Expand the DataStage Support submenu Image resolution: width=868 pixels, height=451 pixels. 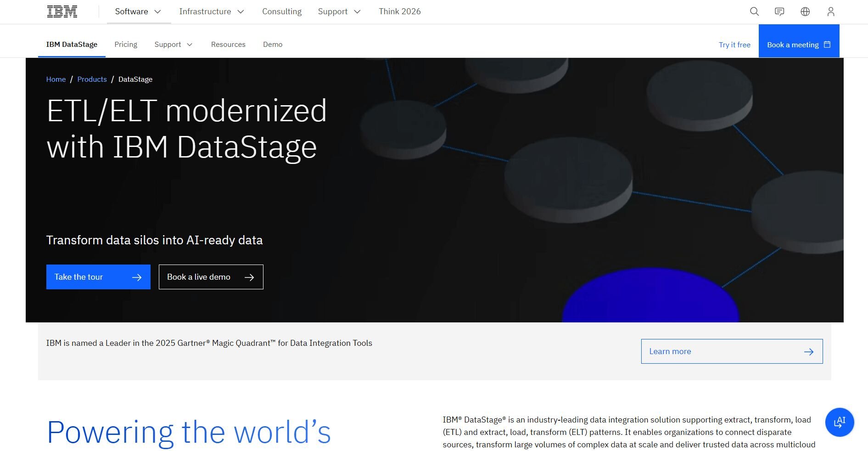click(x=173, y=45)
